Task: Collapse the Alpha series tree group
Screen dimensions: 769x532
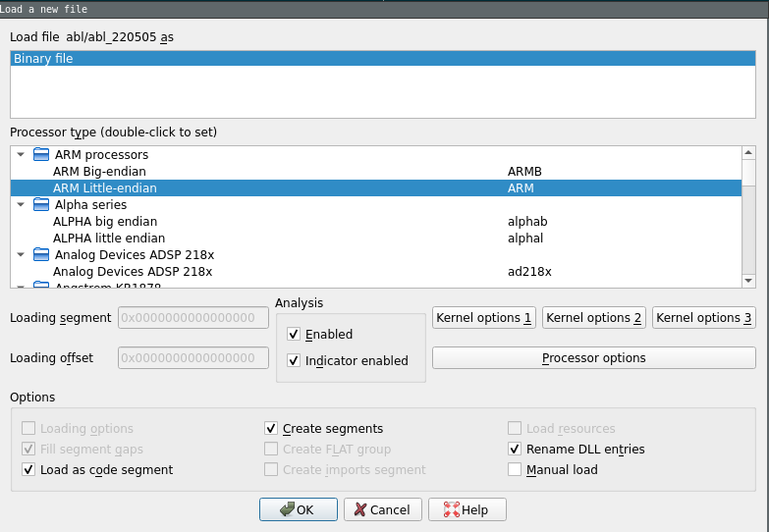Action: pyautogui.click(x=22, y=205)
